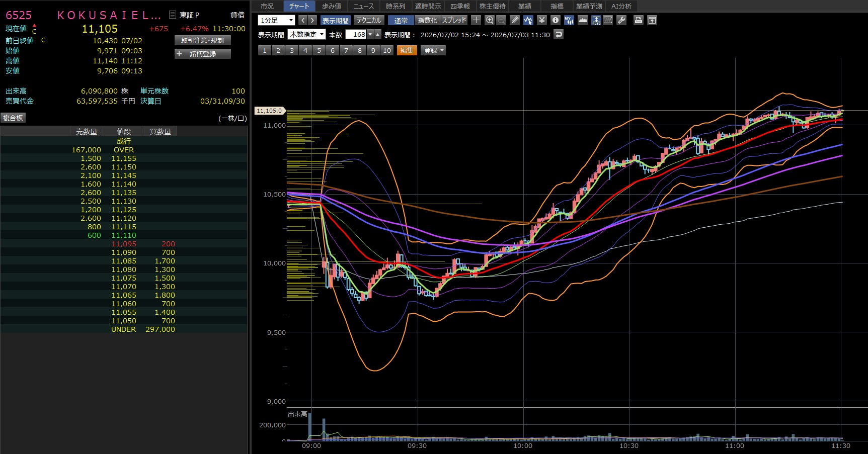Select the pencil drawing tool

tap(515, 20)
